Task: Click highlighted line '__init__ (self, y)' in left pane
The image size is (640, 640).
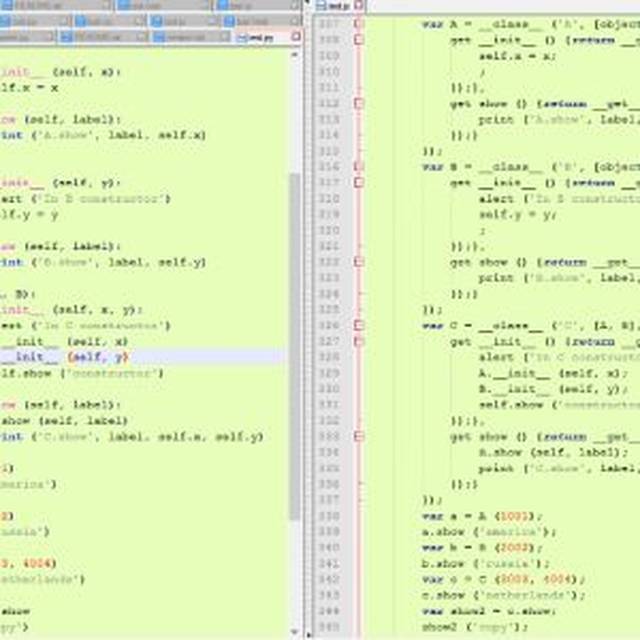Action: (x=143, y=357)
